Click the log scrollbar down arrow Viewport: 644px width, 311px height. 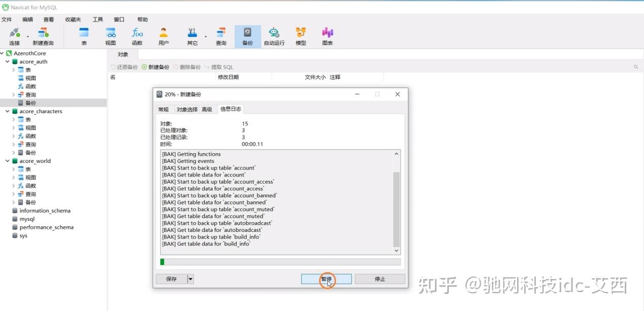[x=397, y=250]
